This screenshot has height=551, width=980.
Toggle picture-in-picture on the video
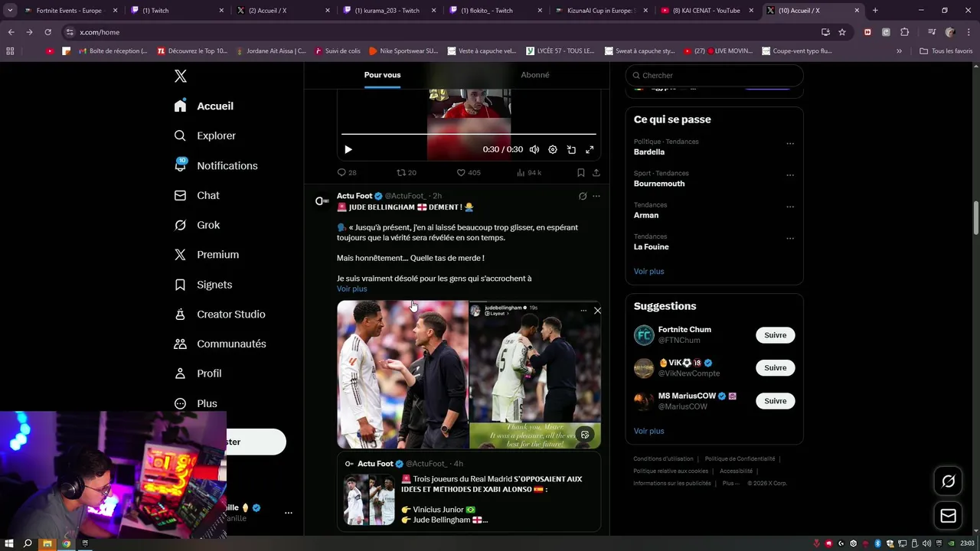point(571,150)
